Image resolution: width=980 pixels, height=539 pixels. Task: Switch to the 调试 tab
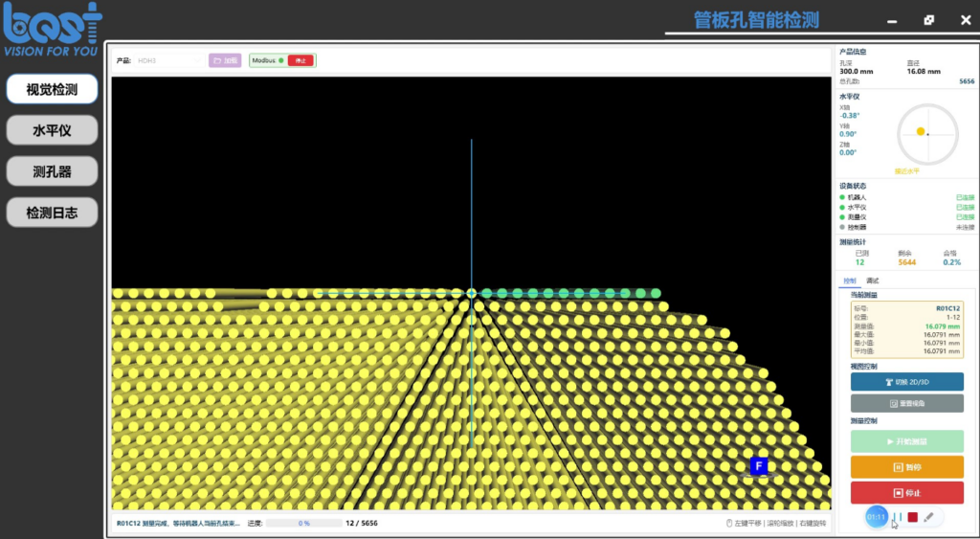873,281
